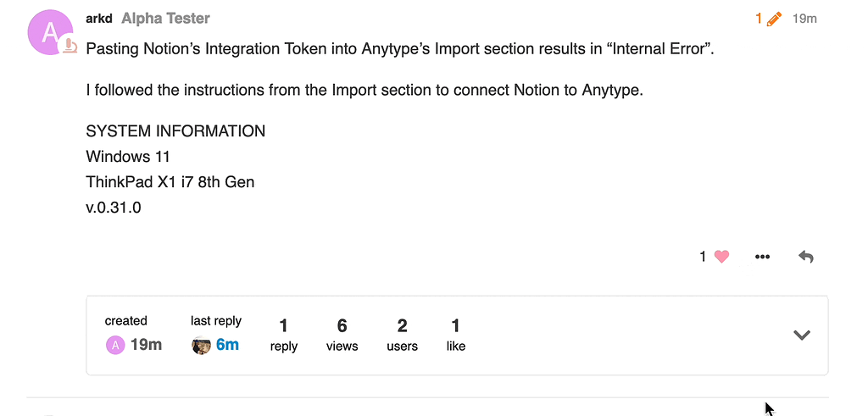Click the 1 like statistic in topic map
This screenshot has width=868, height=416.
455,335
